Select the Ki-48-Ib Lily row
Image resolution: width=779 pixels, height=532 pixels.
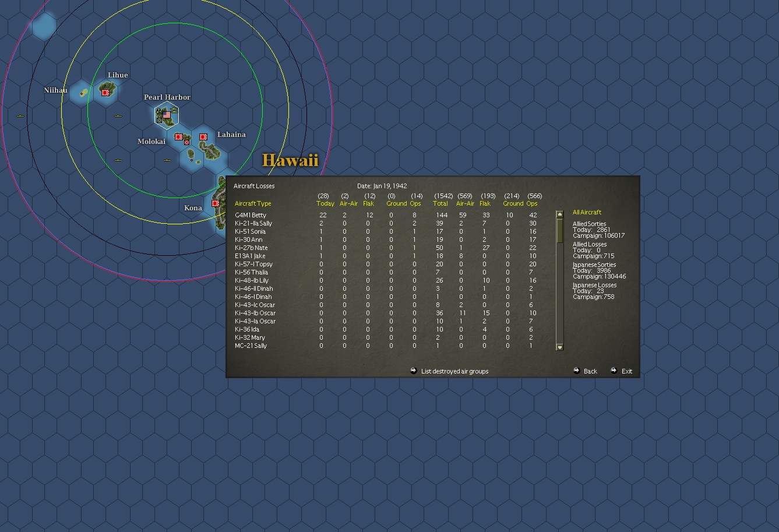386,280
